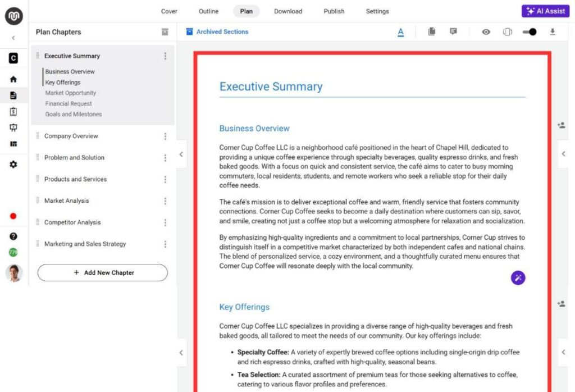Viewport: 575px width, 392px height.
Task: Open the Home icon in left sidebar
Action: click(13, 79)
